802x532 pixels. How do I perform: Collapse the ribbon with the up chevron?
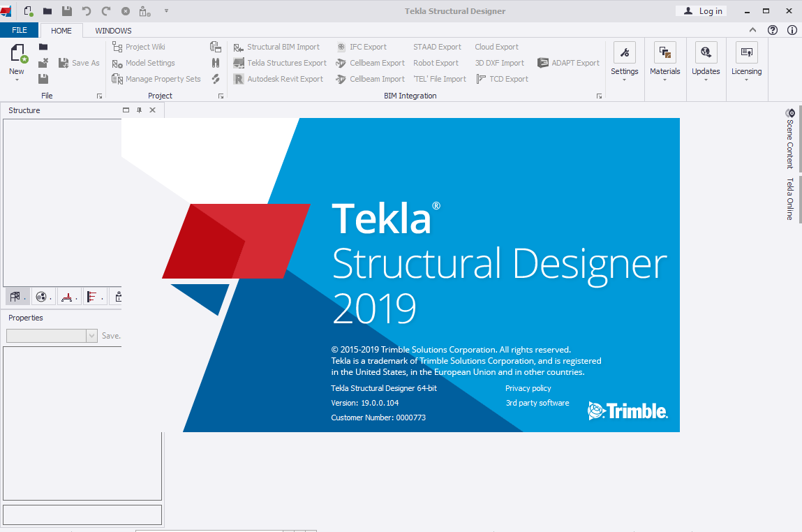[x=753, y=30]
